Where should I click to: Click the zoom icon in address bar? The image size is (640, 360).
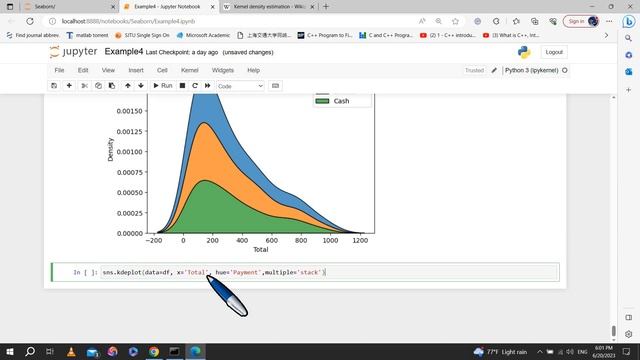pos(438,21)
